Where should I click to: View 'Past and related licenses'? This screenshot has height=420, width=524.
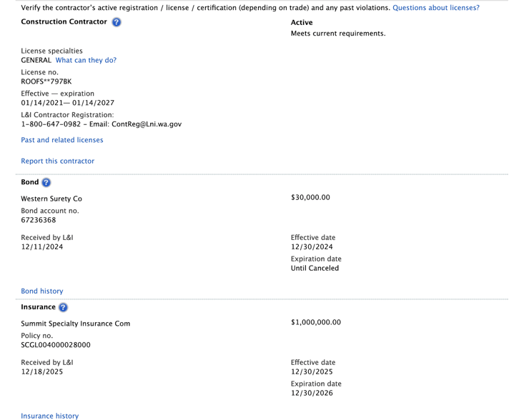point(62,140)
